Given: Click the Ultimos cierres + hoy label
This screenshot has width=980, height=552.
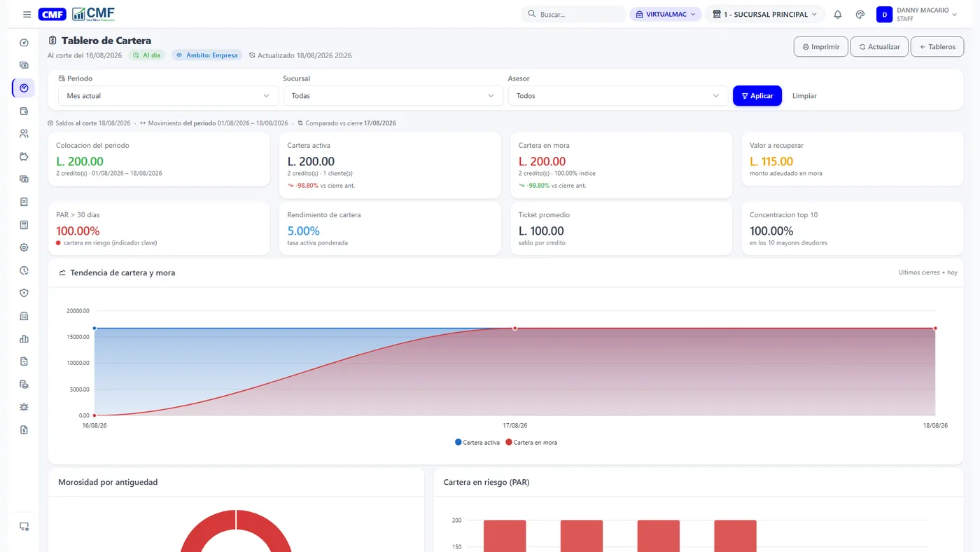Looking at the screenshot, I should [x=928, y=272].
